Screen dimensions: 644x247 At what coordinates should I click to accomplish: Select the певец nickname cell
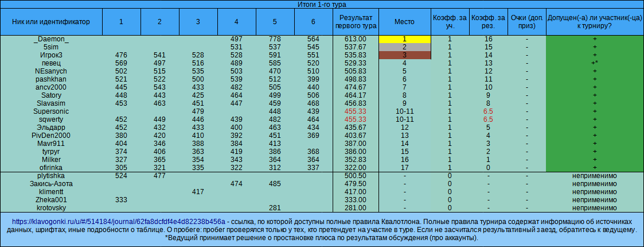pos(51,63)
